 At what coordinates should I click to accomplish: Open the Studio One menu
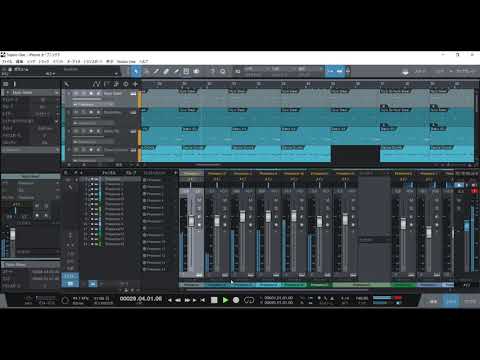pyautogui.click(x=126, y=62)
